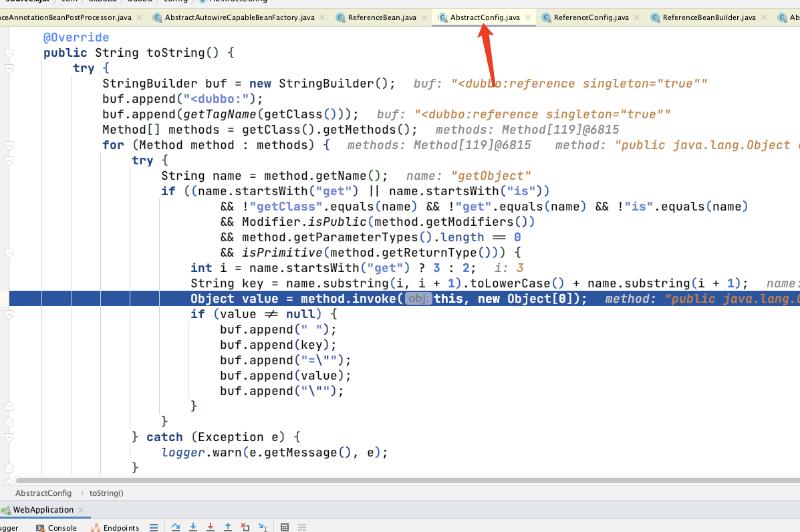
Task: Click the logger.warn statement
Action: pyautogui.click(x=275, y=452)
